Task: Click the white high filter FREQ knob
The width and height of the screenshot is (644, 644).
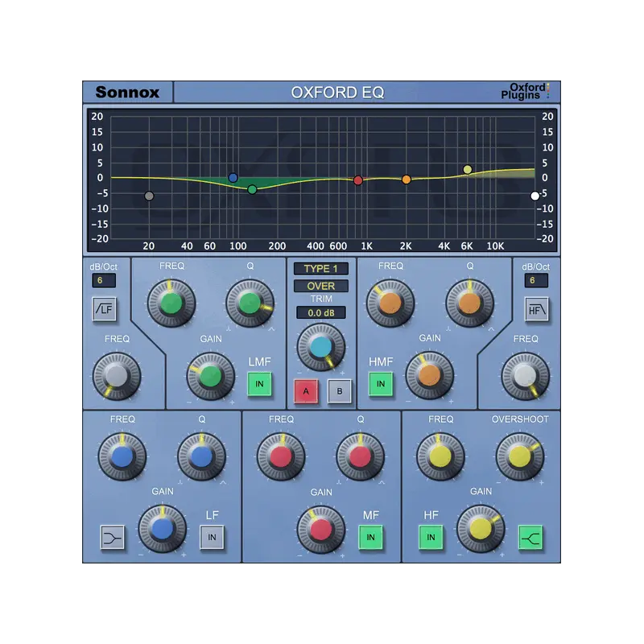Action: [x=526, y=376]
